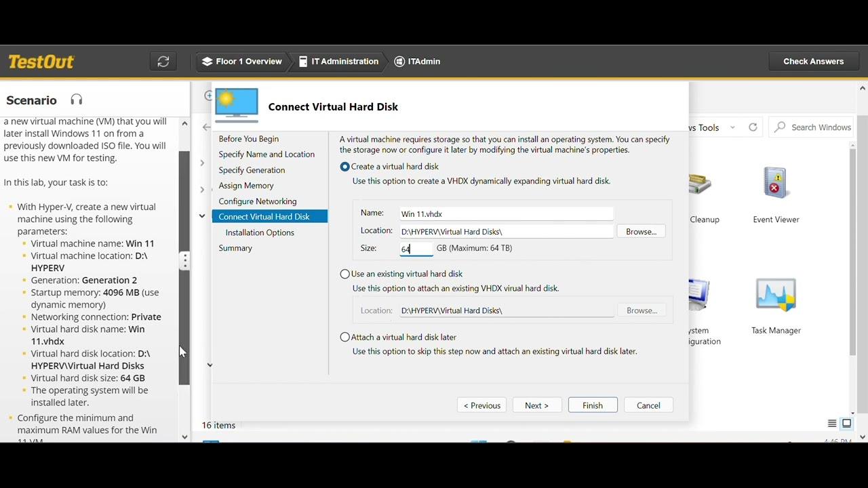This screenshot has width=868, height=488.
Task: Click the Cancel button
Action: tap(648, 405)
